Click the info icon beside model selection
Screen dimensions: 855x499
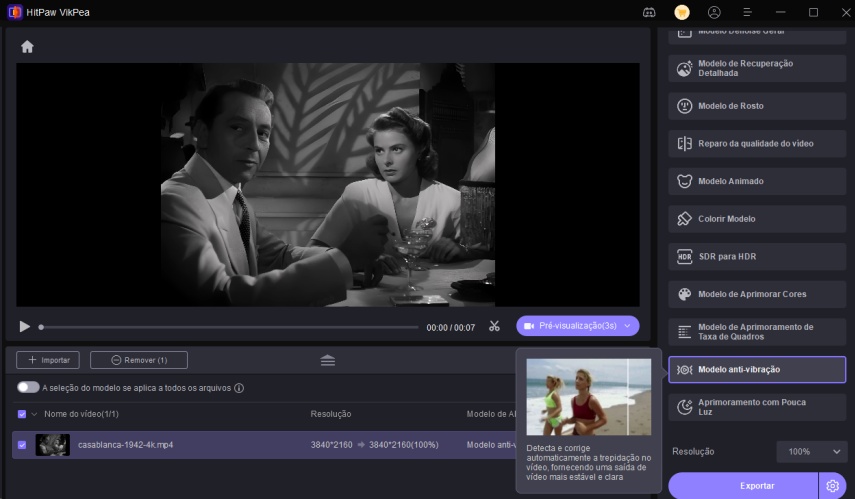(239, 388)
